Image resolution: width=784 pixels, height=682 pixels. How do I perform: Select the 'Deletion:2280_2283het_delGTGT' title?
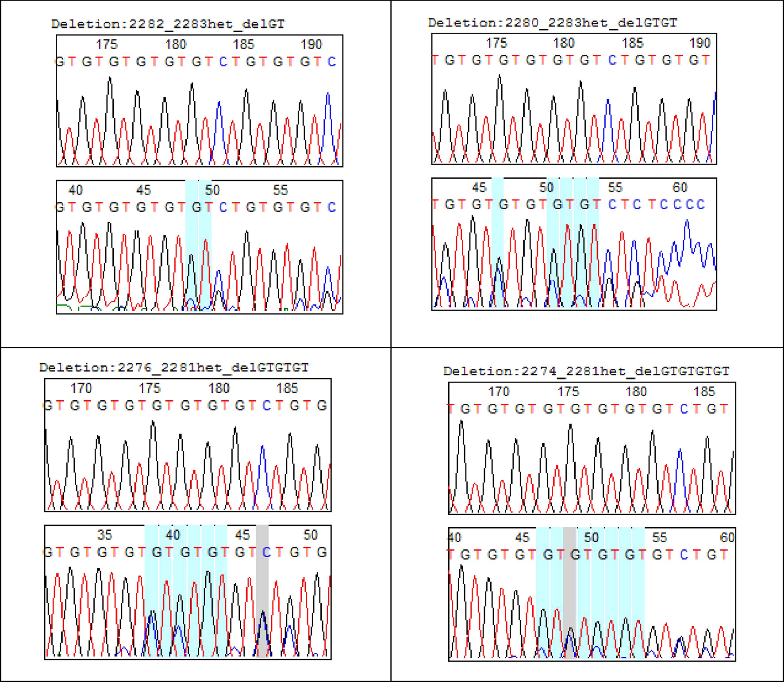click(x=553, y=23)
